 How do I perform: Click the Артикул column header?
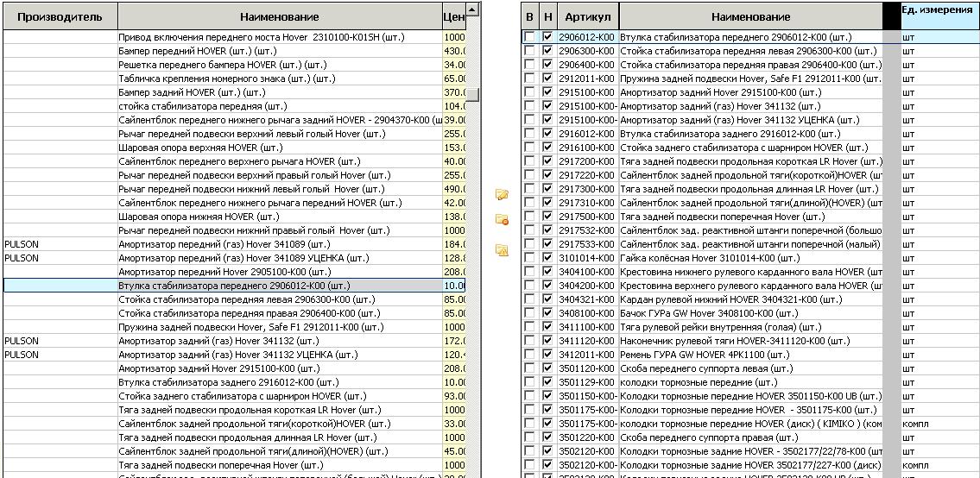[587, 17]
